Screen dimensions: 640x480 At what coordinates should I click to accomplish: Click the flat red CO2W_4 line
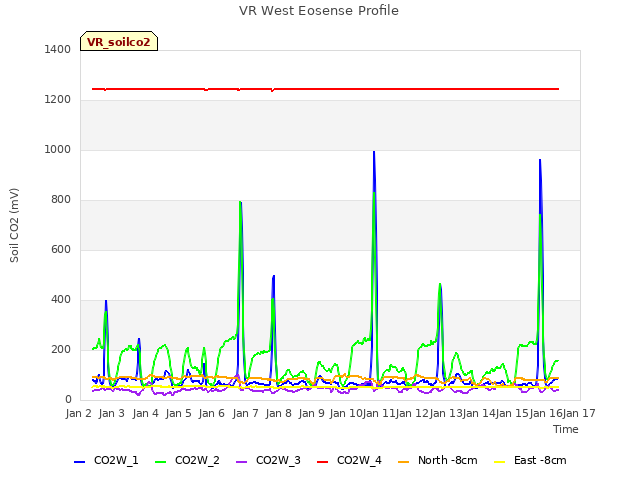click(325, 89)
